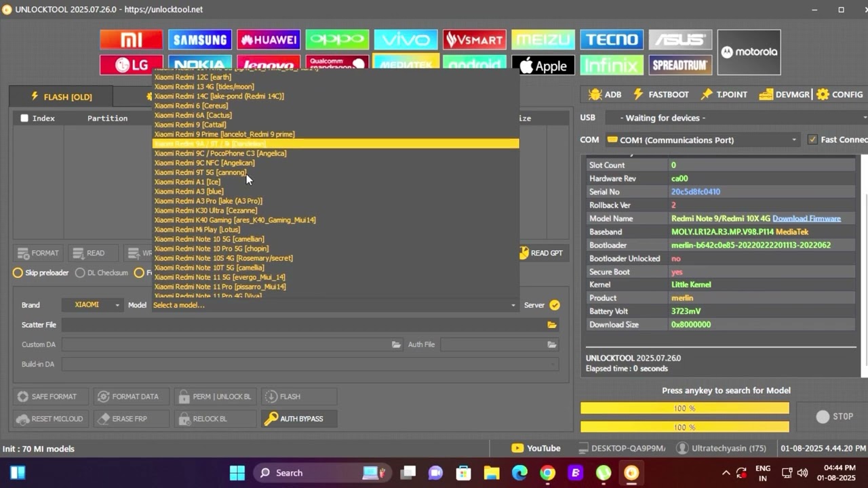Select the Vsmart brand logo
Viewport: 868px width, 488px height.
pyautogui.click(x=475, y=40)
